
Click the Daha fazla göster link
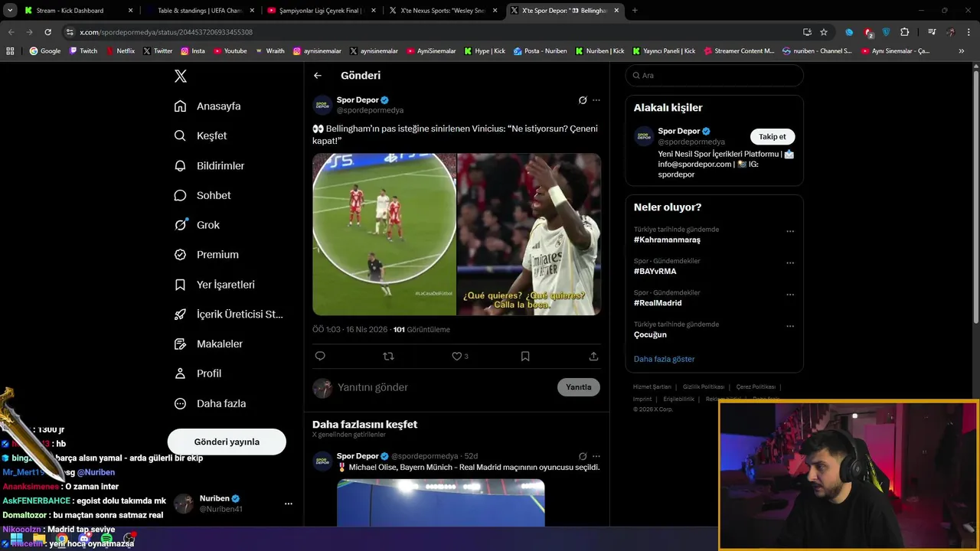[664, 359]
